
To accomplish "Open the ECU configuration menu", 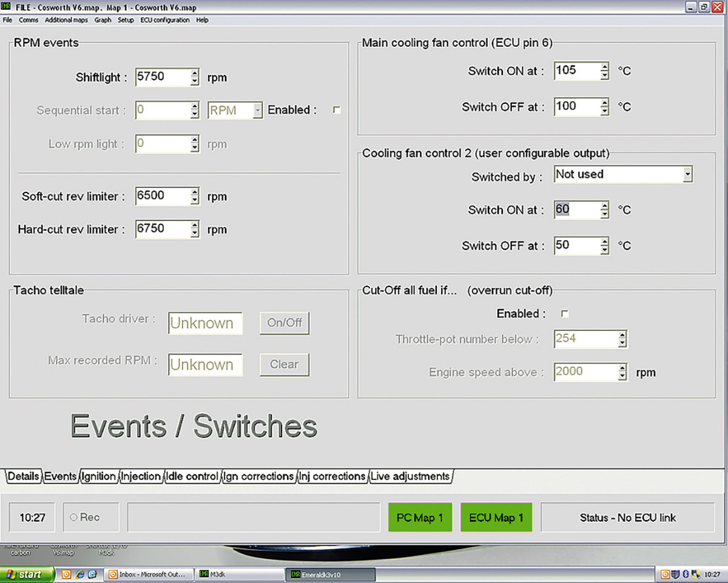I will (165, 20).
